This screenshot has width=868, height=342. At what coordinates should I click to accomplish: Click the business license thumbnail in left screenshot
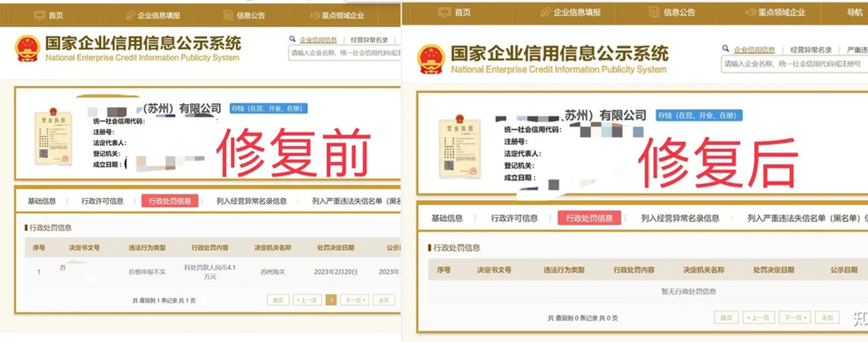tap(53, 137)
